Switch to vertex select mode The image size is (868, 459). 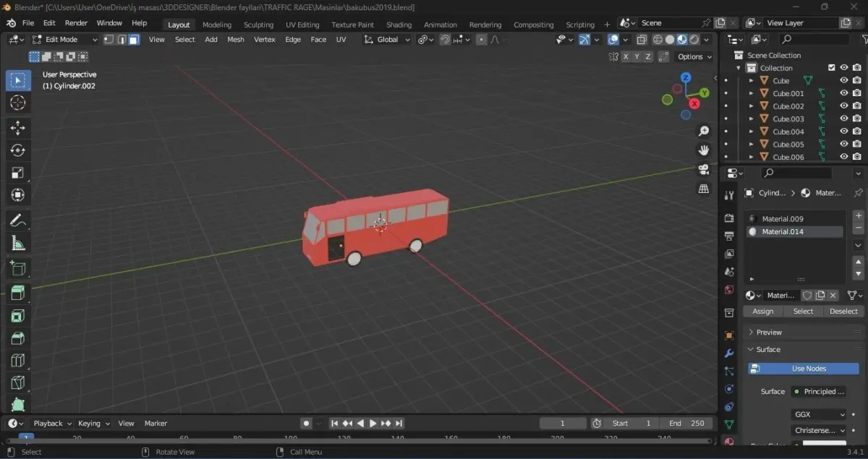[x=109, y=39]
